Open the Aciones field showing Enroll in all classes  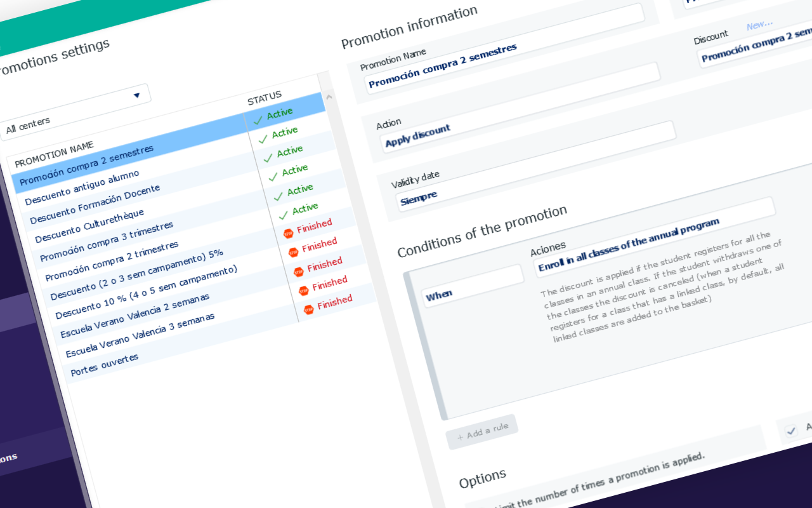655,236
